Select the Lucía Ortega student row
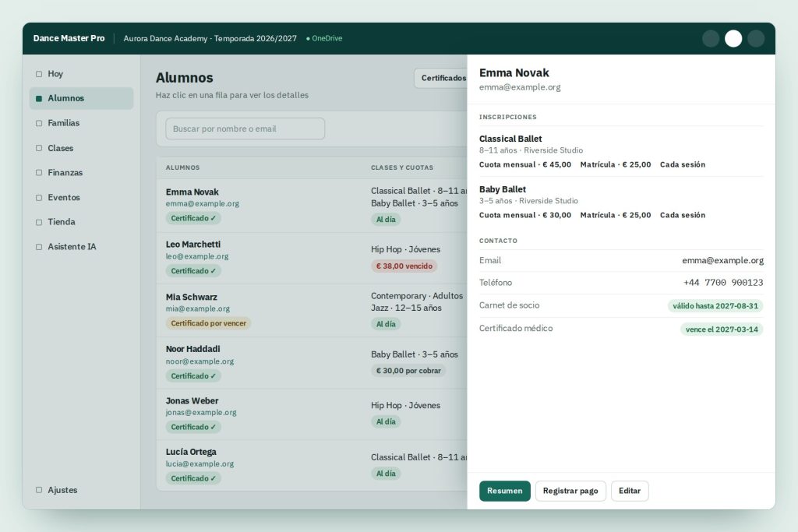Screen dimensions: 798x532 pyautogui.click(x=312, y=465)
